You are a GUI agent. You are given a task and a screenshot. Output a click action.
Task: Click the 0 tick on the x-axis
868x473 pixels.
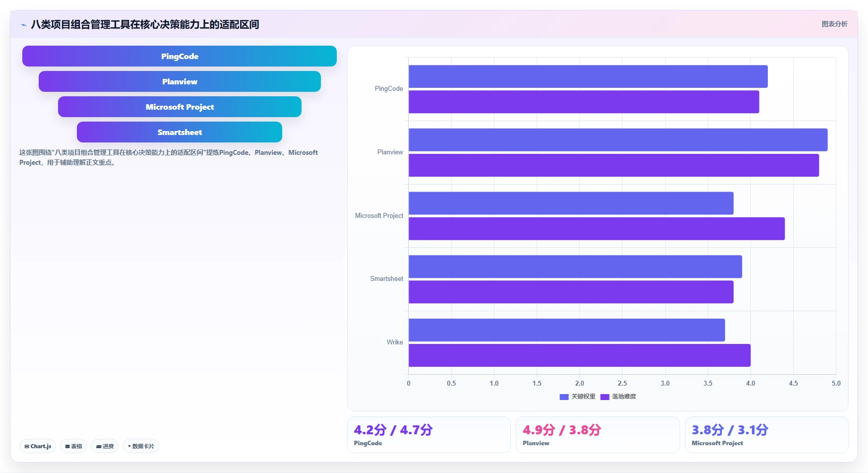409,384
